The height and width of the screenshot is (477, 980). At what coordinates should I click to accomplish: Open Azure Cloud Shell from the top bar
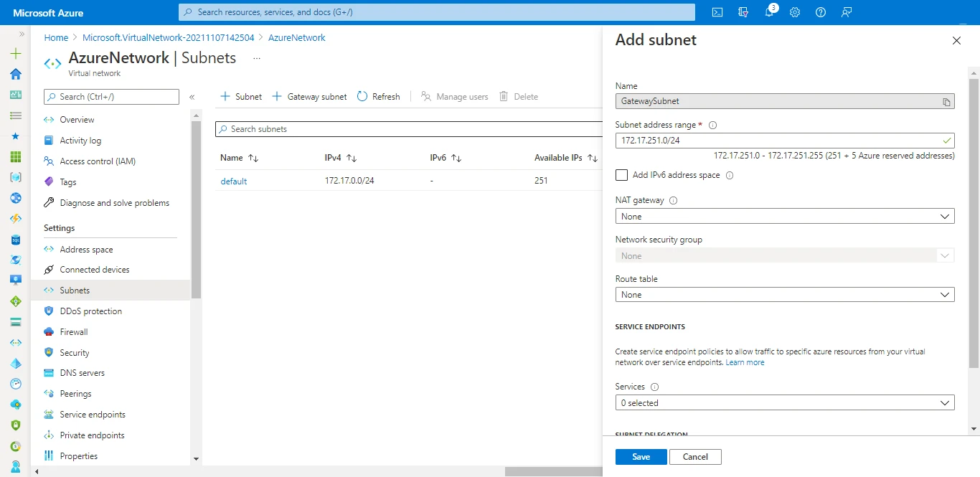pyautogui.click(x=717, y=12)
